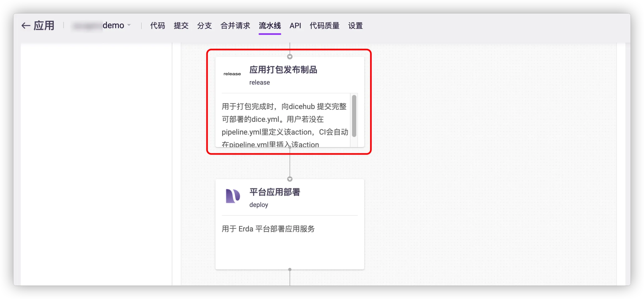Open the 合并请求 tab

click(235, 26)
